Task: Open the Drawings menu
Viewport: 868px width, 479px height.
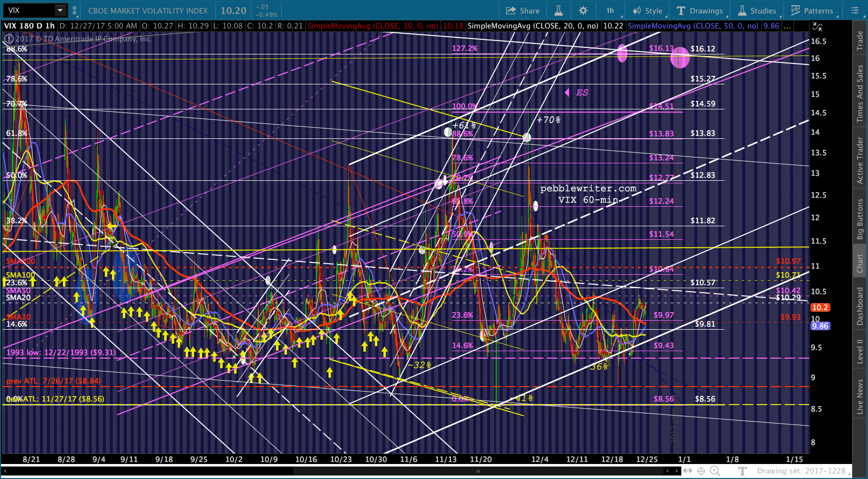Action: coord(700,10)
